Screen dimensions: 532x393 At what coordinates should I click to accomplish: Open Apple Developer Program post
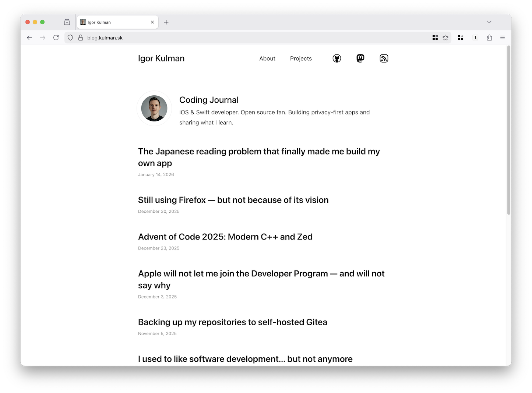261,279
